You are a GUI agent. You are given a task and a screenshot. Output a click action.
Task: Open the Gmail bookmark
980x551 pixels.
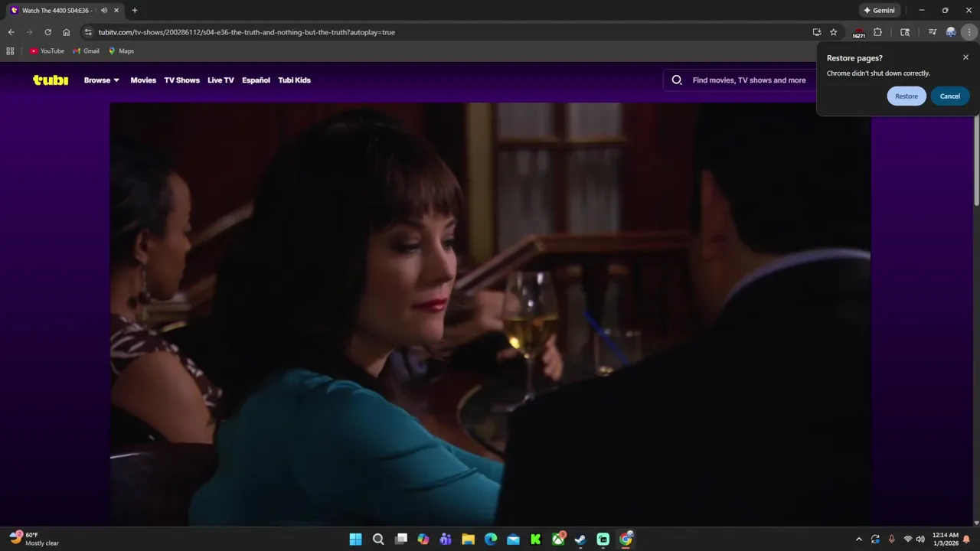tap(86, 51)
